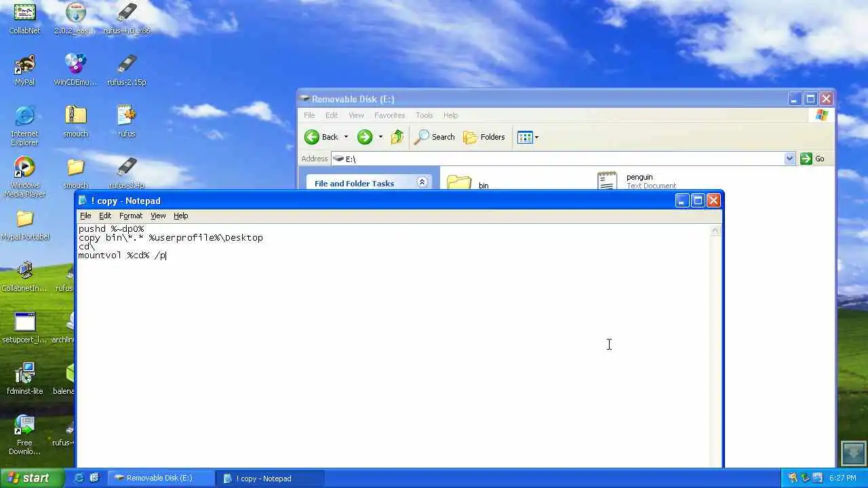Select the rufus-2.15p desktop icon

pyautogui.click(x=127, y=70)
